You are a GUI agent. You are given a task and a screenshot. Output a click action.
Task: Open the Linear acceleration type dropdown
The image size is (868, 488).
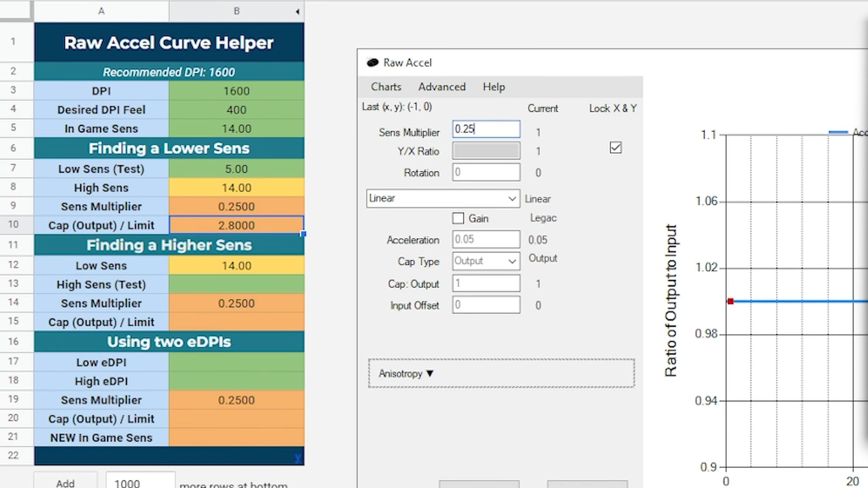click(443, 199)
